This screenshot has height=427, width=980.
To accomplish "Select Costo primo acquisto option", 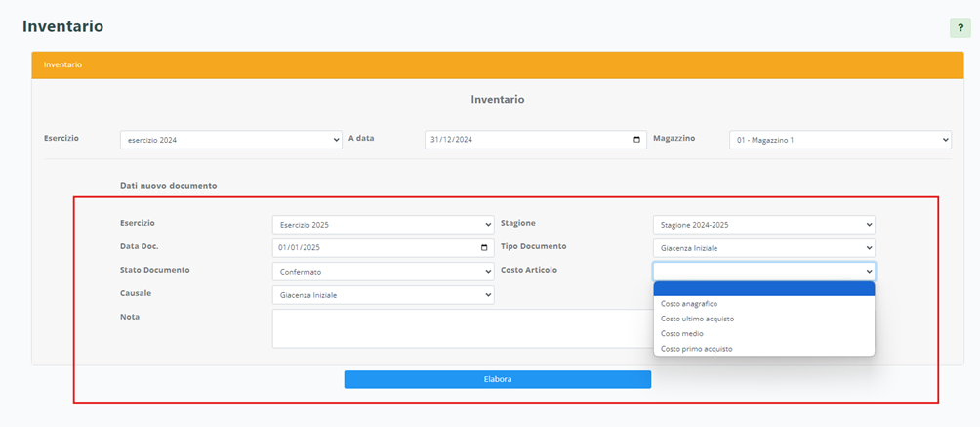I will [696, 348].
